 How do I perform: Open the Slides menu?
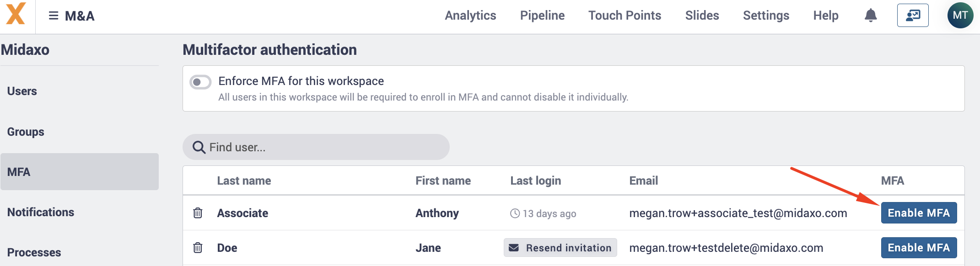pyautogui.click(x=702, y=16)
